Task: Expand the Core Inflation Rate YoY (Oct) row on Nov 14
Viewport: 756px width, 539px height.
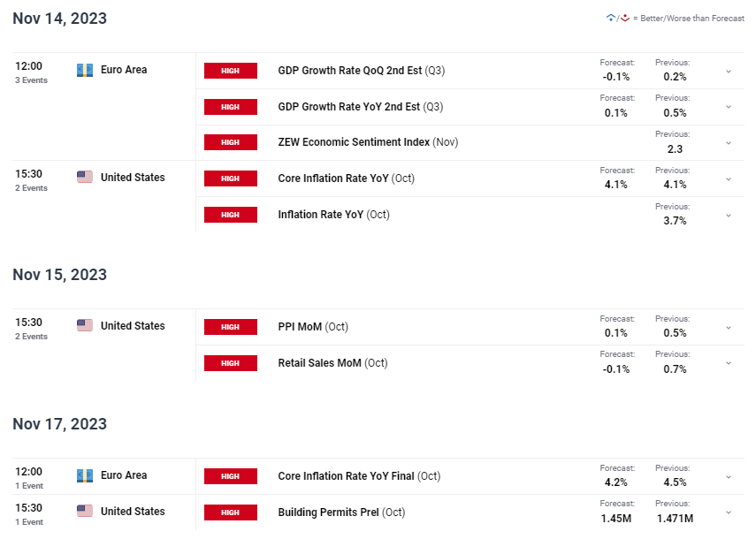Action: (729, 179)
